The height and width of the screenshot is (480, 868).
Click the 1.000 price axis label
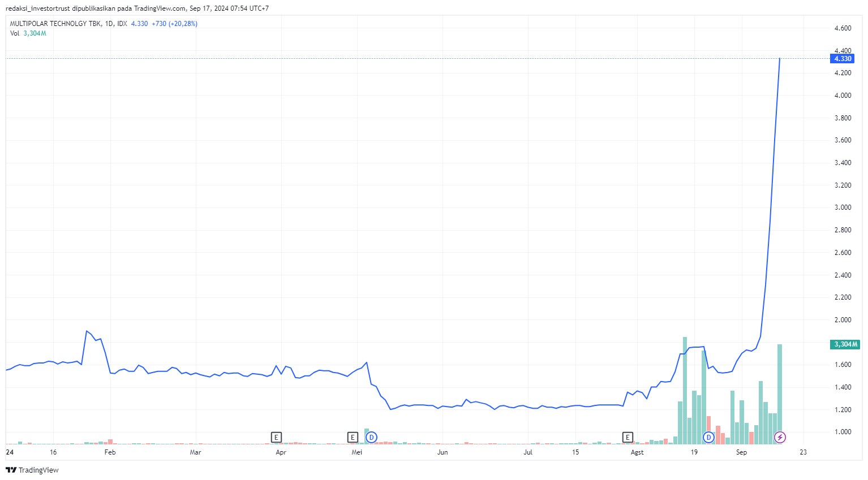click(x=843, y=432)
